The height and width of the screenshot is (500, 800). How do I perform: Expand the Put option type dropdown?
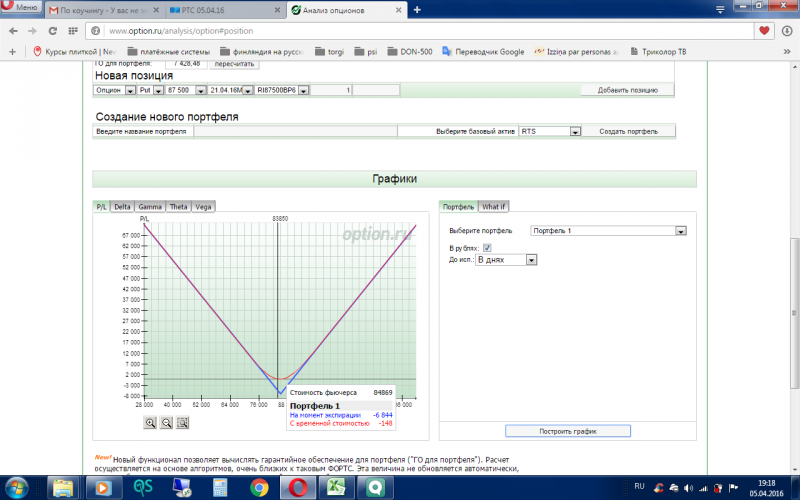[x=158, y=90]
